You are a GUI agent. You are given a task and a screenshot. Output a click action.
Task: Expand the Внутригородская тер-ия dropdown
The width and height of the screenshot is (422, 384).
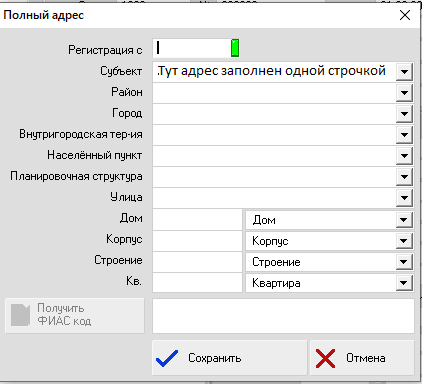[404, 134]
